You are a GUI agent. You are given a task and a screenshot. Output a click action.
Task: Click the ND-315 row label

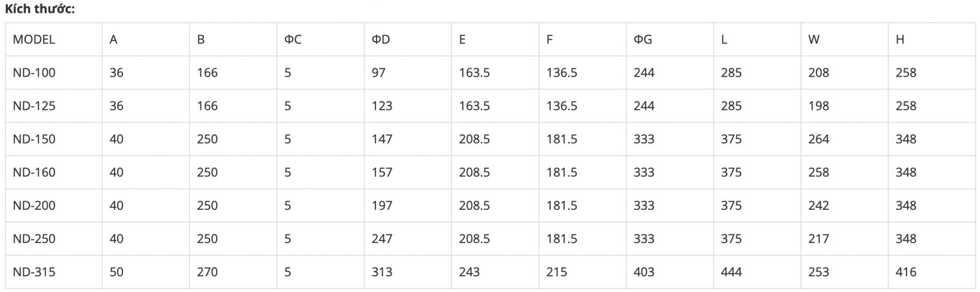click(34, 271)
